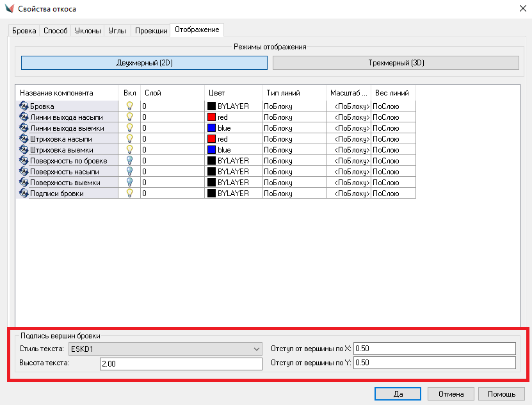
Task: Open the Проекции tab
Action: [x=151, y=31]
